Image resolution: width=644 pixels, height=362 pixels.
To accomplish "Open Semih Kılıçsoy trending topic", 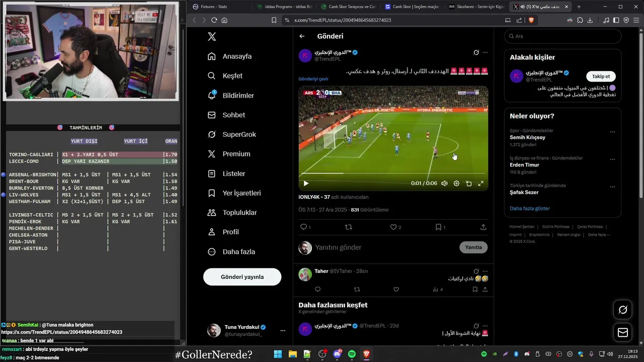I will click(x=527, y=137).
